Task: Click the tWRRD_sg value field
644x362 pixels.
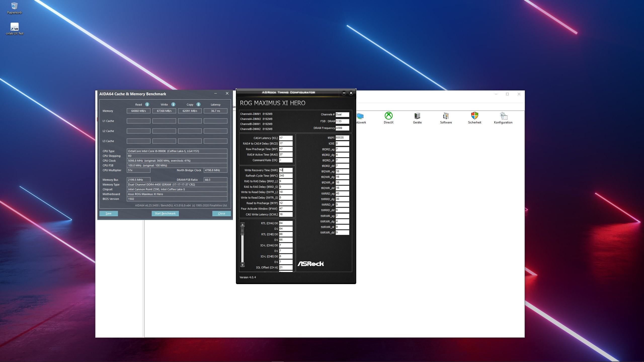Action: point(342,194)
